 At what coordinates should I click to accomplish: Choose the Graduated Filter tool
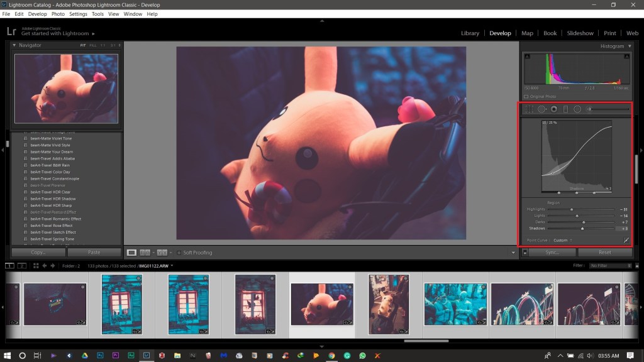(565, 109)
